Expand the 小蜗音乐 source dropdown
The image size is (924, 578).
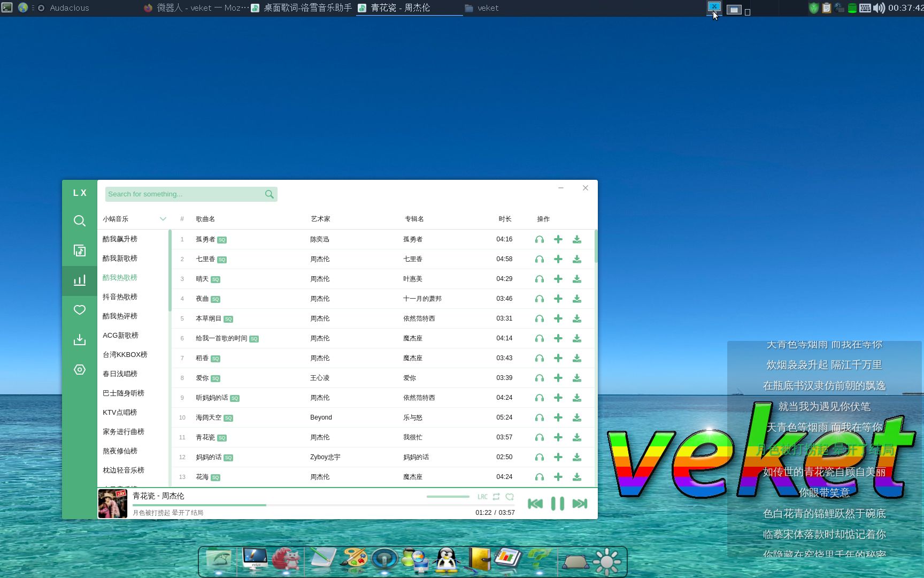[163, 219]
